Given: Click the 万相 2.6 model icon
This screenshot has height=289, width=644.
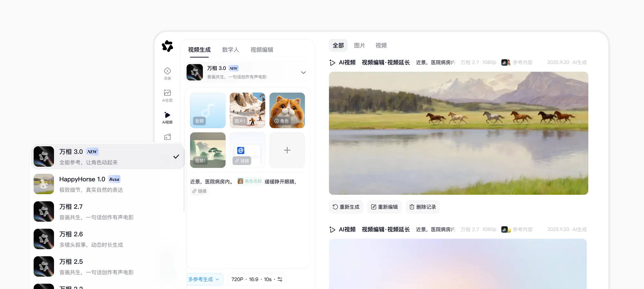Looking at the screenshot, I should click(x=44, y=239).
